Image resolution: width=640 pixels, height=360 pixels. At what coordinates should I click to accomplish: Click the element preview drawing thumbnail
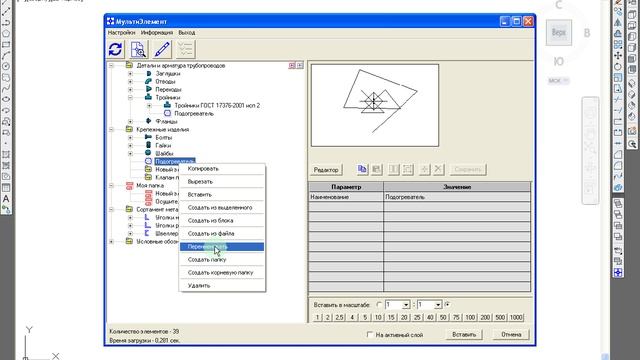point(375,105)
